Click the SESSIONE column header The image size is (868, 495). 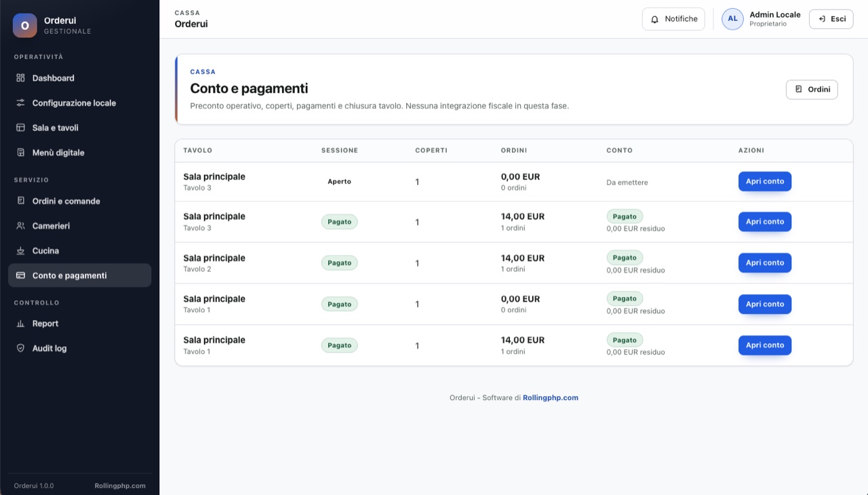point(340,151)
